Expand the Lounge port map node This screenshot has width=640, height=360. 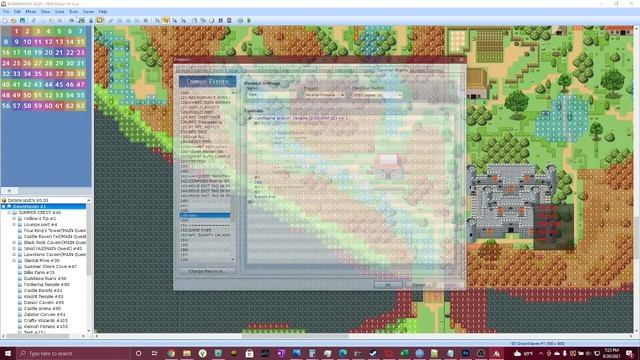tap(14, 224)
